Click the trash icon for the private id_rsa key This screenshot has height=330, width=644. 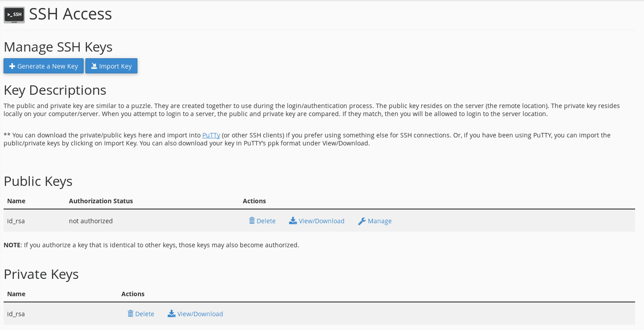[x=130, y=314]
